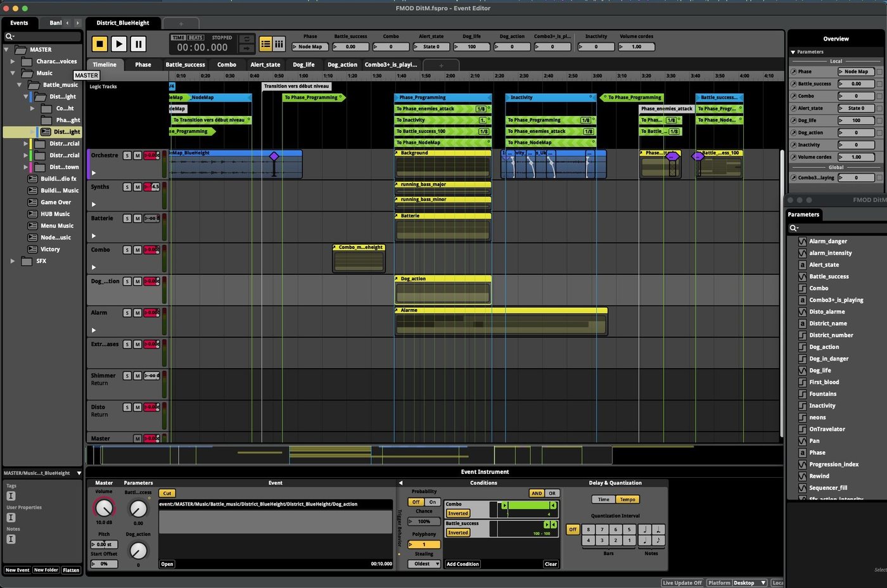Switch to the Battle_success tab

[x=185, y=65]
